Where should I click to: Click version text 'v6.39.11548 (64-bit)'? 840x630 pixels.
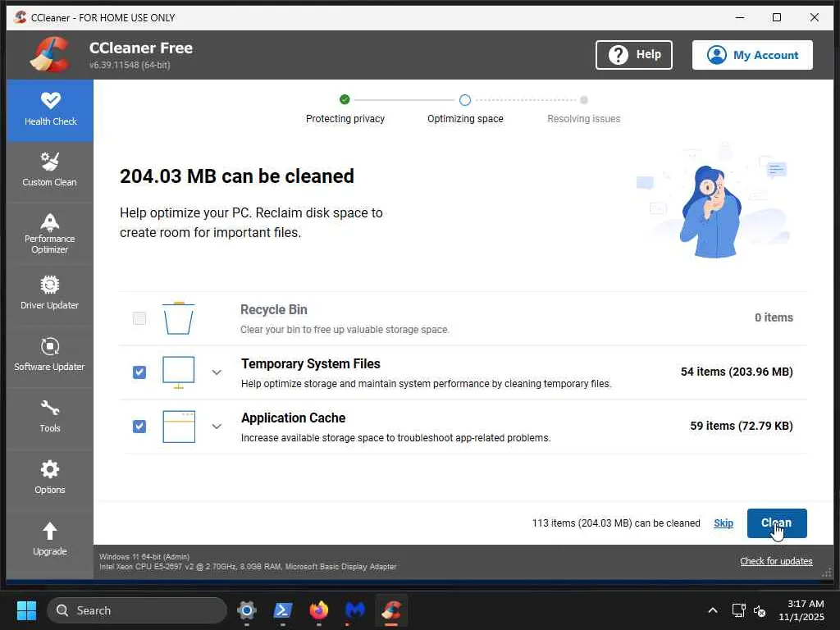(130, 65)
